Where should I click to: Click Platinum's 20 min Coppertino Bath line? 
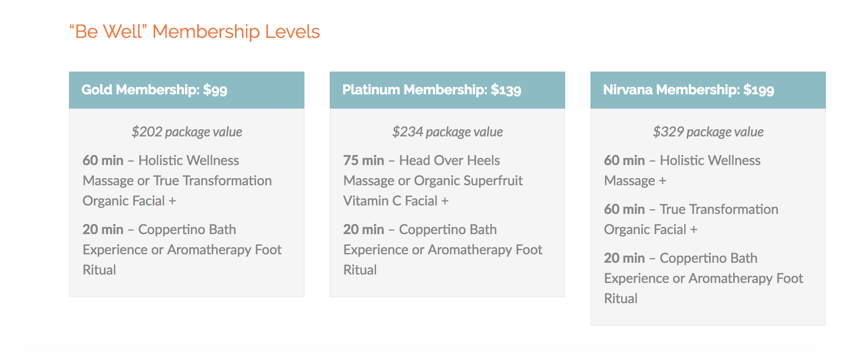click(x=420, y=229)
